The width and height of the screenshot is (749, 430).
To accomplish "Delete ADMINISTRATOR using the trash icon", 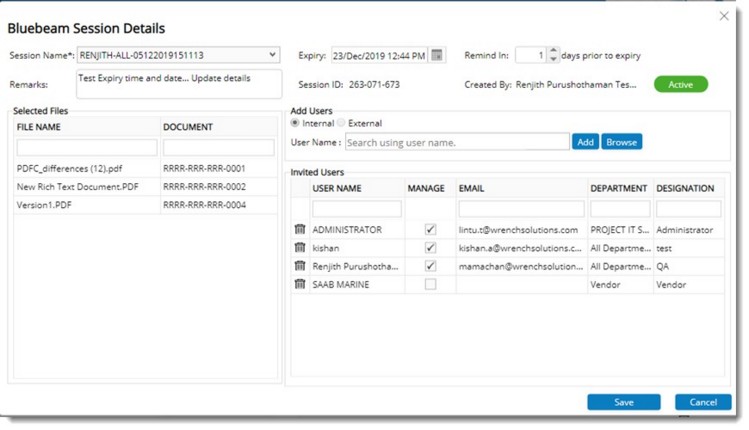I will click(299, 230).
